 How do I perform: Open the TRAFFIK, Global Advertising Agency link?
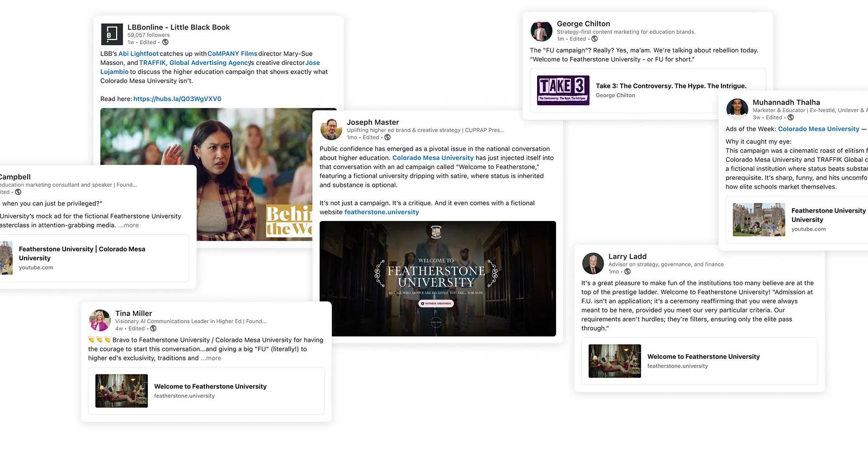[x=195, y=62]
